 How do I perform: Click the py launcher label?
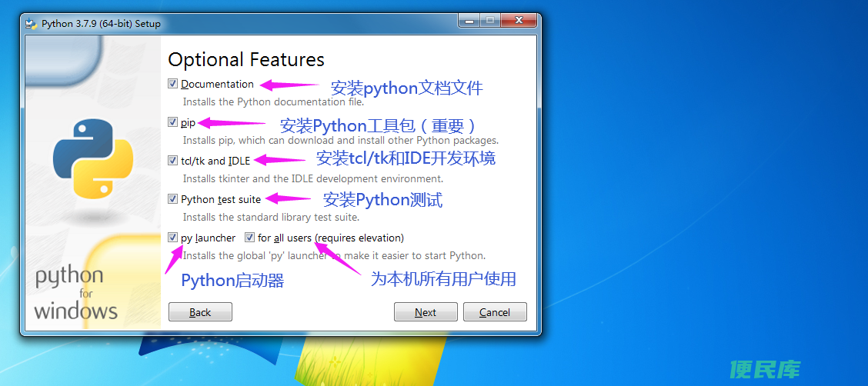(208, 238)
